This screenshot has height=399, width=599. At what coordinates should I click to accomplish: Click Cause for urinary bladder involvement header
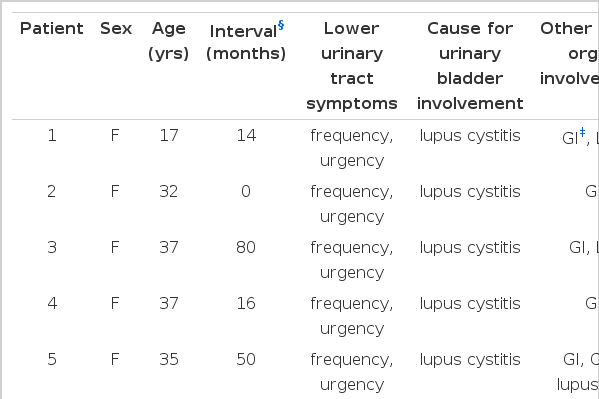coord(470,66)
